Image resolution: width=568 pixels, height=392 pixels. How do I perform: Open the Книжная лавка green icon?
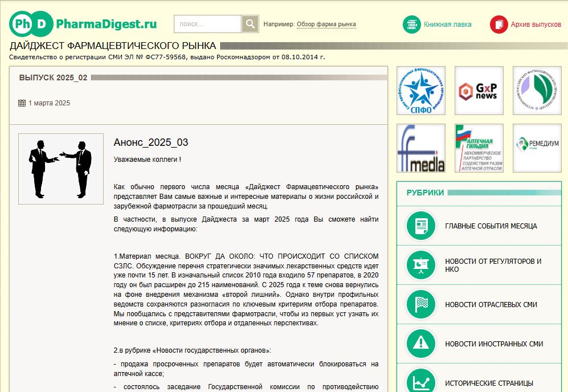[412, 24]
